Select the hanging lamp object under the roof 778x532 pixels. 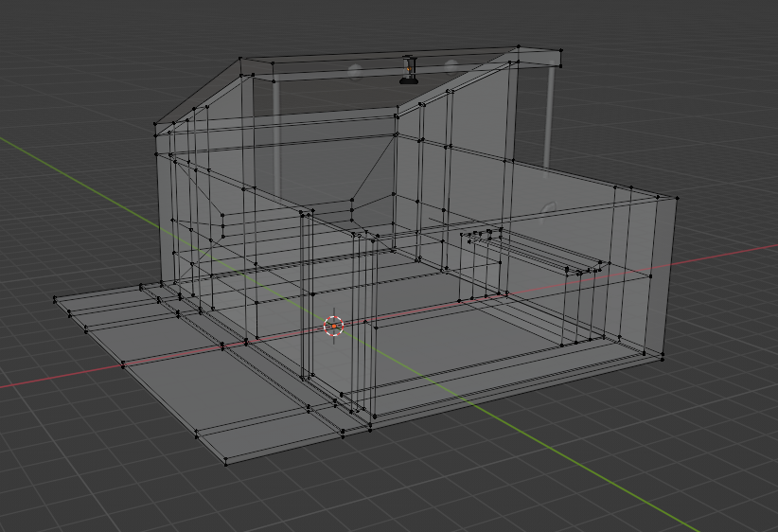[x=408, y=70]
